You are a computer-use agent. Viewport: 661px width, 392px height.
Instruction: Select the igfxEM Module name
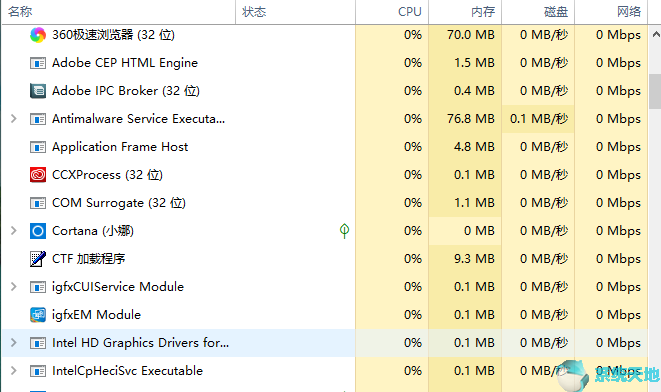click(x=96, y=315)
